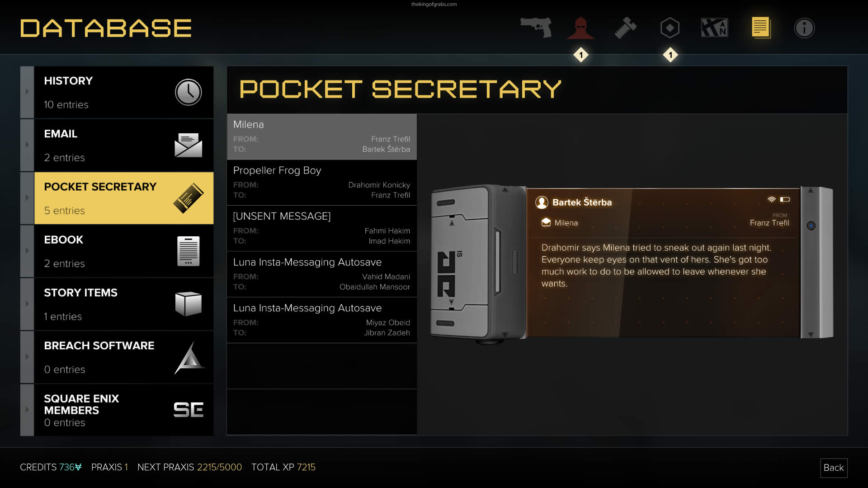Expand the Email category arrow

(27, 145)
